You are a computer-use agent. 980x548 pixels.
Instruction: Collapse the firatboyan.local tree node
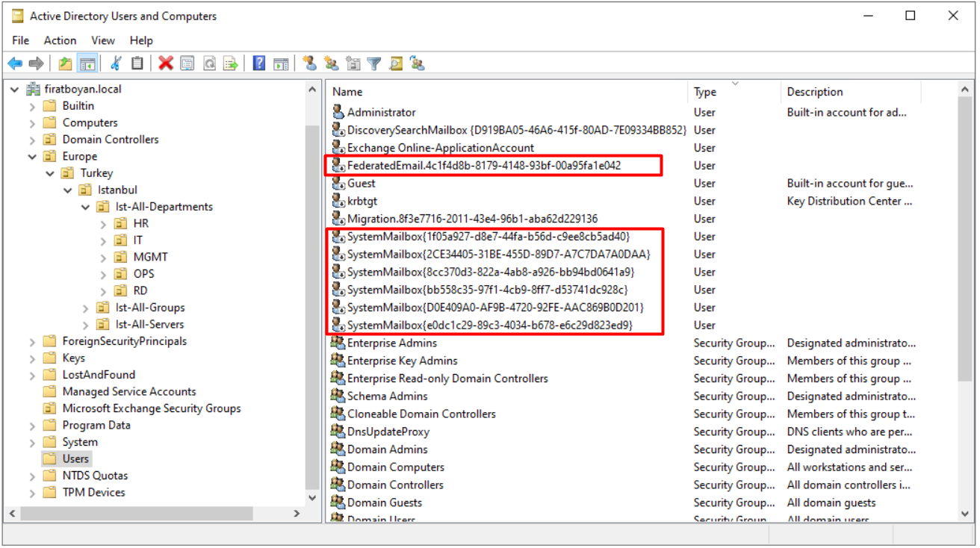(14, 89)
